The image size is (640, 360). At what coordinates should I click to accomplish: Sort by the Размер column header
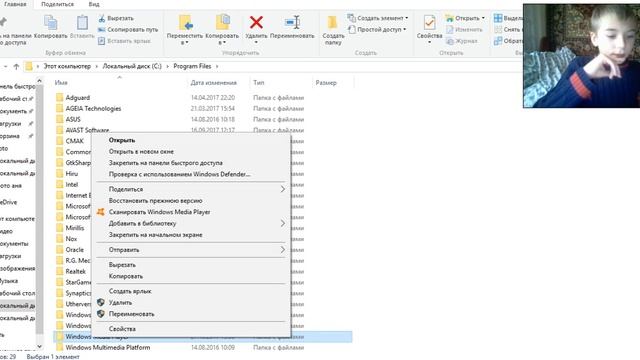point(326,83)
